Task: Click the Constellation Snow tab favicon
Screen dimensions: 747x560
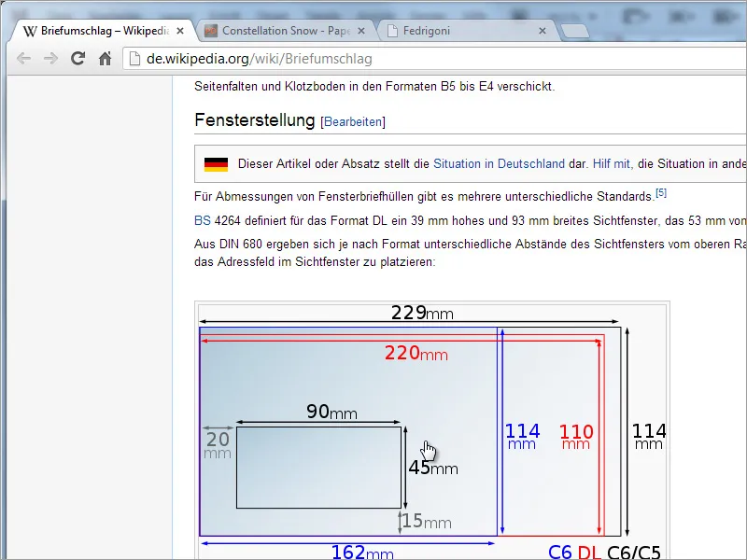Action: (211, 31)
